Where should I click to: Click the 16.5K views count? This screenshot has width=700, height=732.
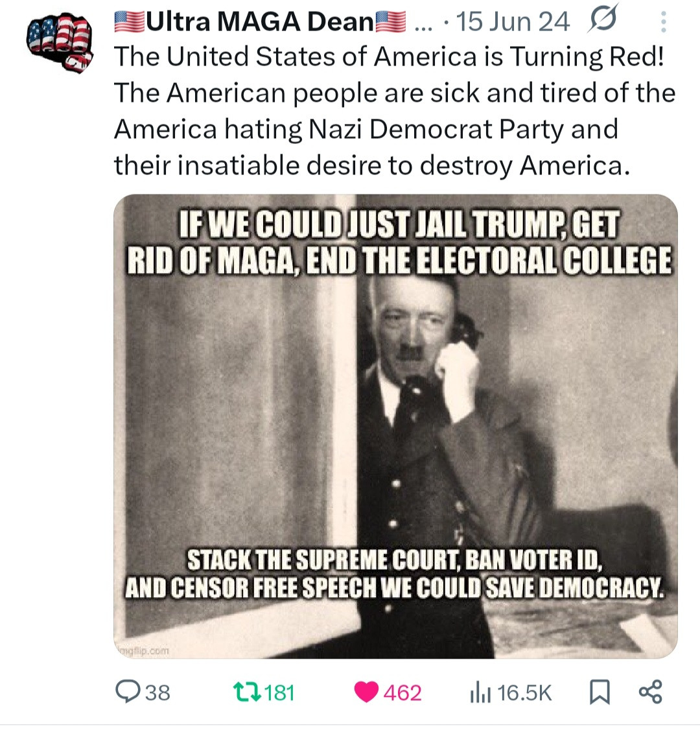pyautogui.click(x=524, y=692)
